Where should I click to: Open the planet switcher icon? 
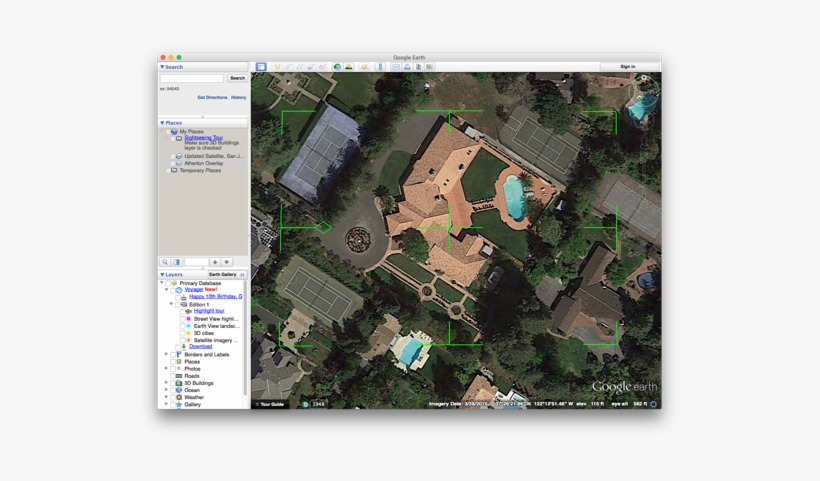click(x=365, y=67)
